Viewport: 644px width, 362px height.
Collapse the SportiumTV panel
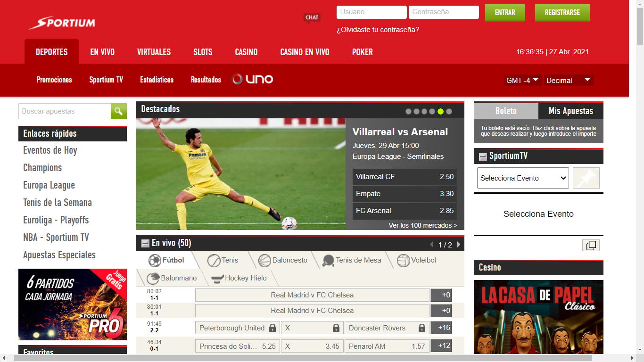483,156
